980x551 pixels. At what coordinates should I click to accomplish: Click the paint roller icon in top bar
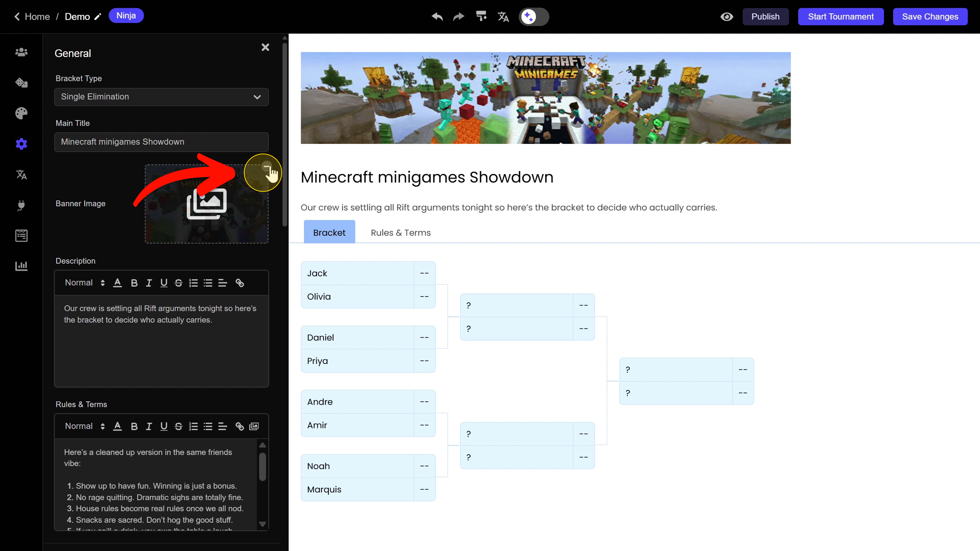click(481, 16)
